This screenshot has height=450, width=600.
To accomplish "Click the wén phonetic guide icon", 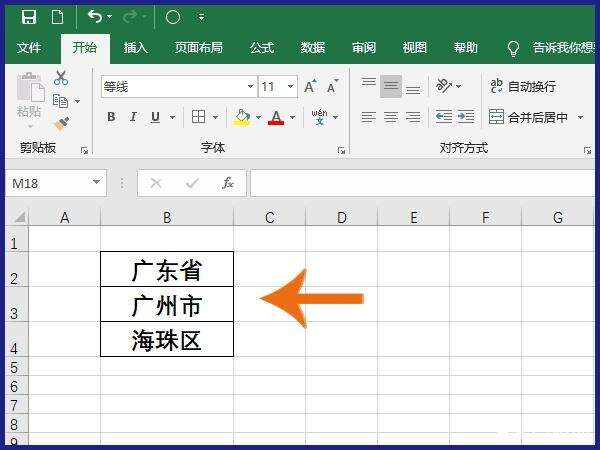I will (x=320, y=117).
